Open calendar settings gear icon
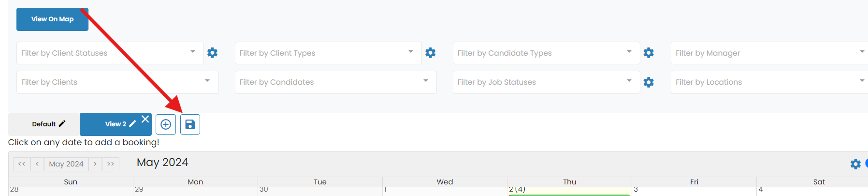The image size is (868, 196). point(855,164)
